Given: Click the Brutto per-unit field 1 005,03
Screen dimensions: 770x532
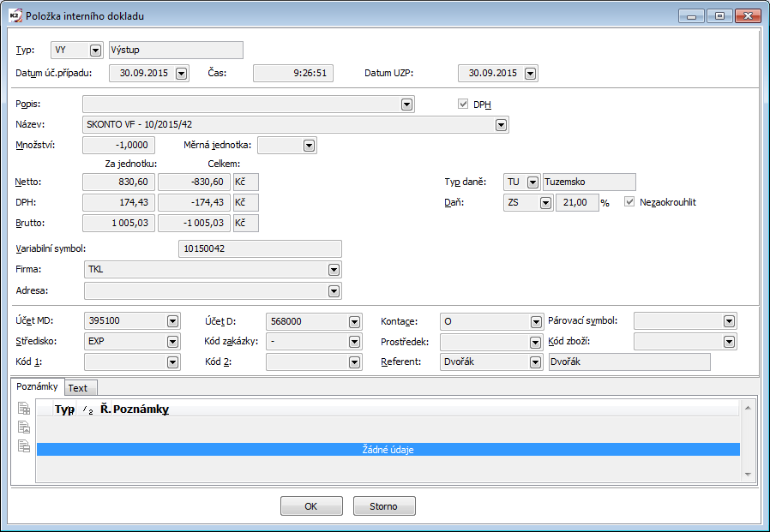Looking at the screenshot, I should [119, 223].
